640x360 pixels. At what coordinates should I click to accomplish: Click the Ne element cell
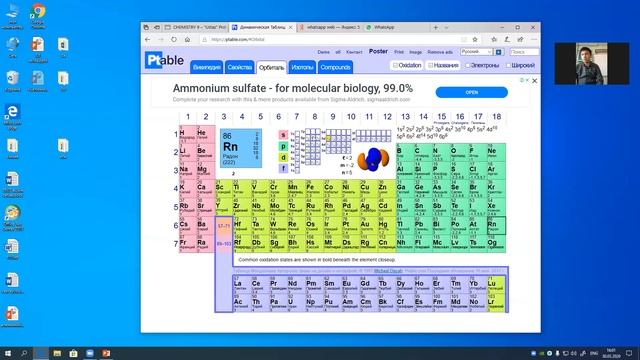(x=496, y=153)
